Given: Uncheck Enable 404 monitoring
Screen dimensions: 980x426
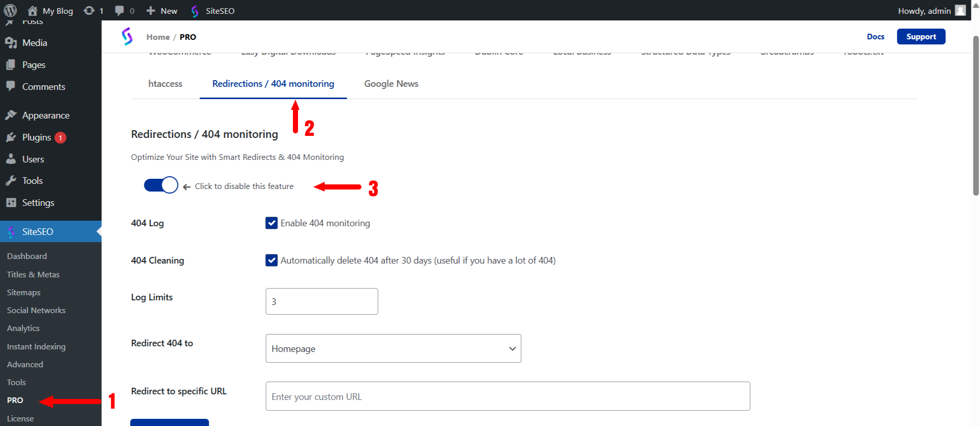Looking at the screenshot, I should (271, 223).
